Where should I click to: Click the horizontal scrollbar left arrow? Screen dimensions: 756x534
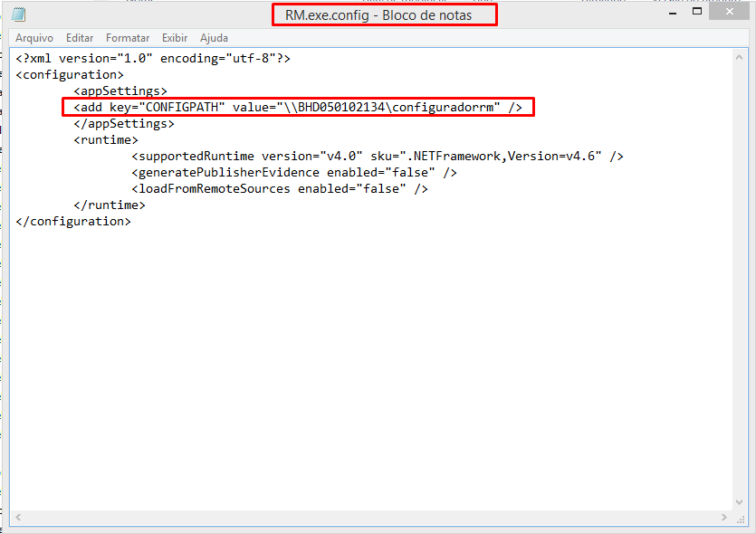pyautogui.click(x=18, y=517)
